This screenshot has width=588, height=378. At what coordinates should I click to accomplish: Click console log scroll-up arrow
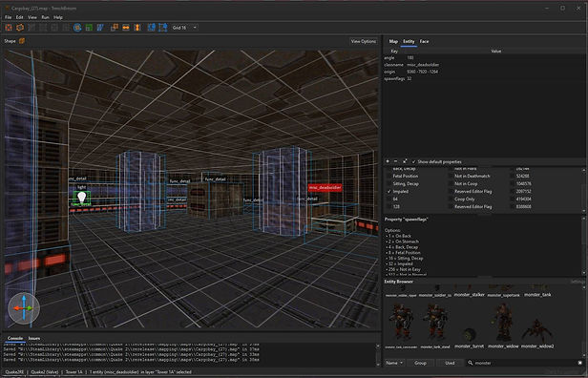(378, 346)
